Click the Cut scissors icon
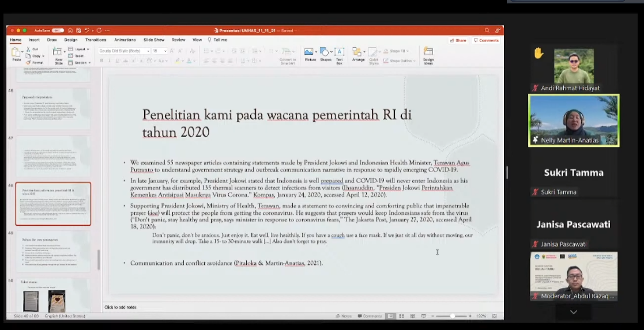644x330 pixels. pos(28,50)
